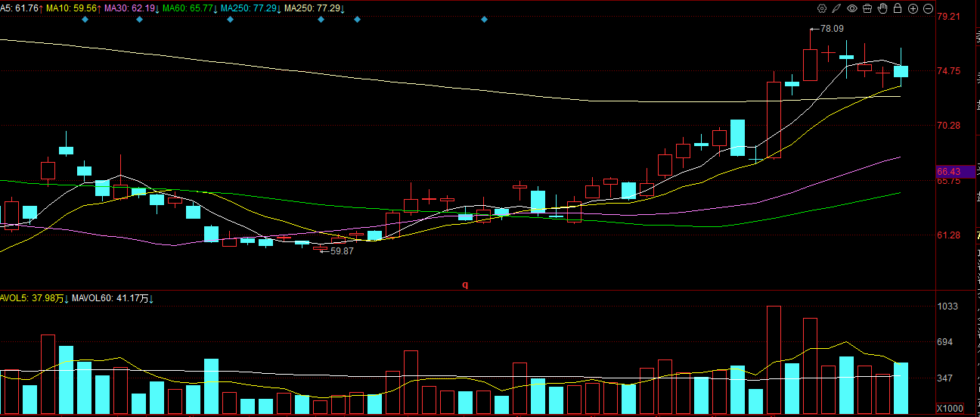
Task: Click the leftmost blue diamond info marker
Action: pos(85,19)
